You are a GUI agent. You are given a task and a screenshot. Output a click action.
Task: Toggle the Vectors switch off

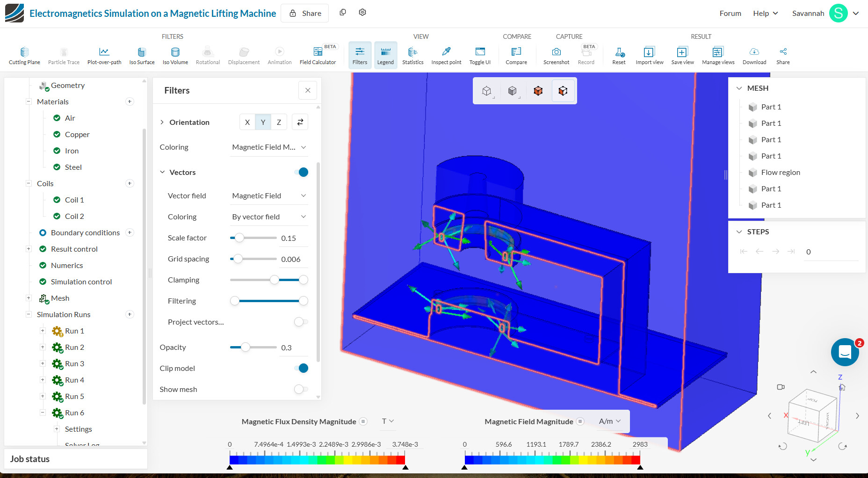click(301, 172)
